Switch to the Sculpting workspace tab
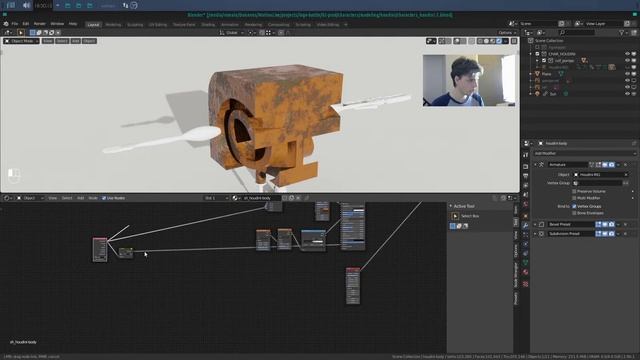The width and height of the screenshot is (640, 360). click(135, 24)
